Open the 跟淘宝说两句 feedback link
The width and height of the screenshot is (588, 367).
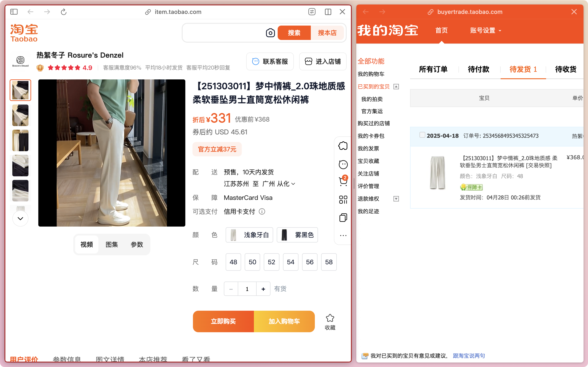tap(469, 356)
